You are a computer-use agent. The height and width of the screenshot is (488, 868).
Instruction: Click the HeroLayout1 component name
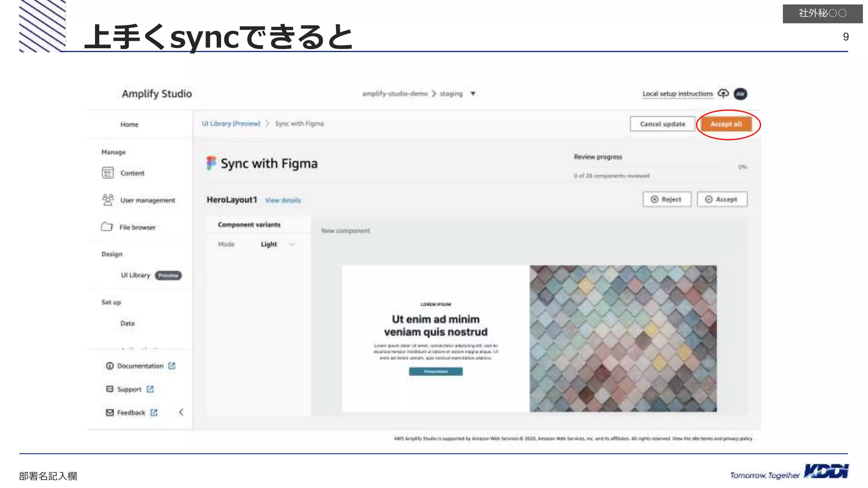(x=232, y=200)
